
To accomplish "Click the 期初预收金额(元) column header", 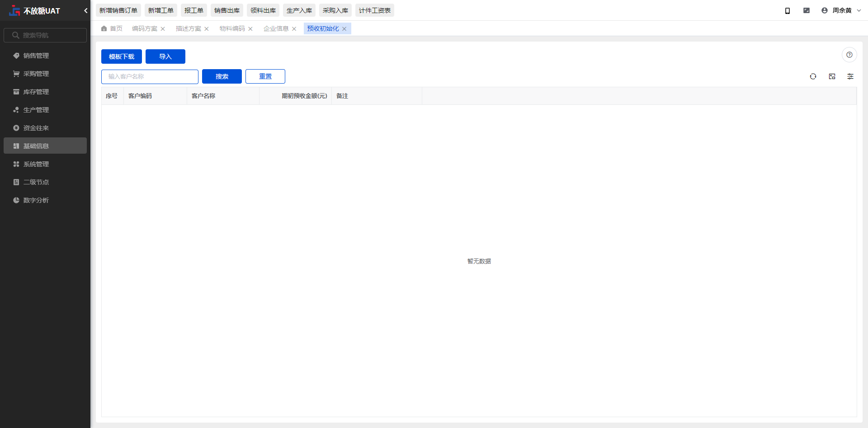I will pyautogui.click(x=295, y=96).
